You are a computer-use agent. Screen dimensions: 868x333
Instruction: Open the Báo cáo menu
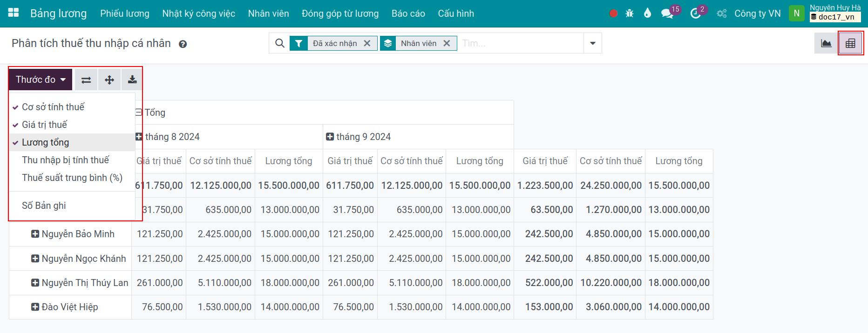pyautogui.click(x=408, y=13)
